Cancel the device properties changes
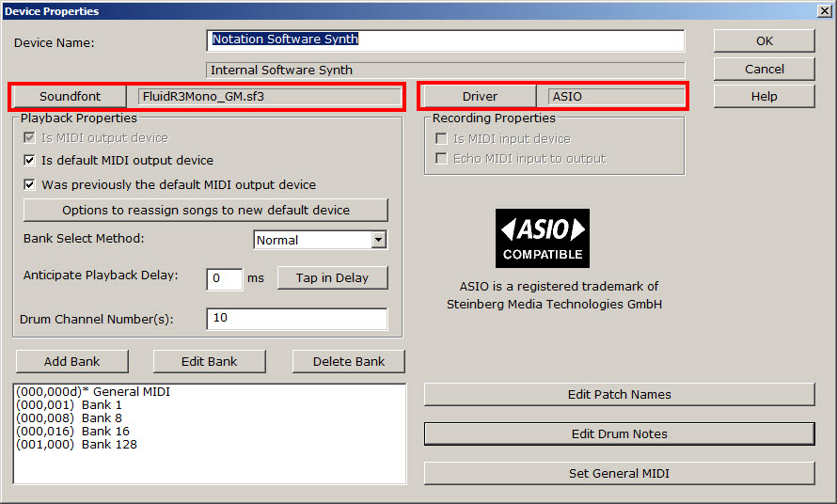Screen dimensions: 837x504 [x=764, y=69]
